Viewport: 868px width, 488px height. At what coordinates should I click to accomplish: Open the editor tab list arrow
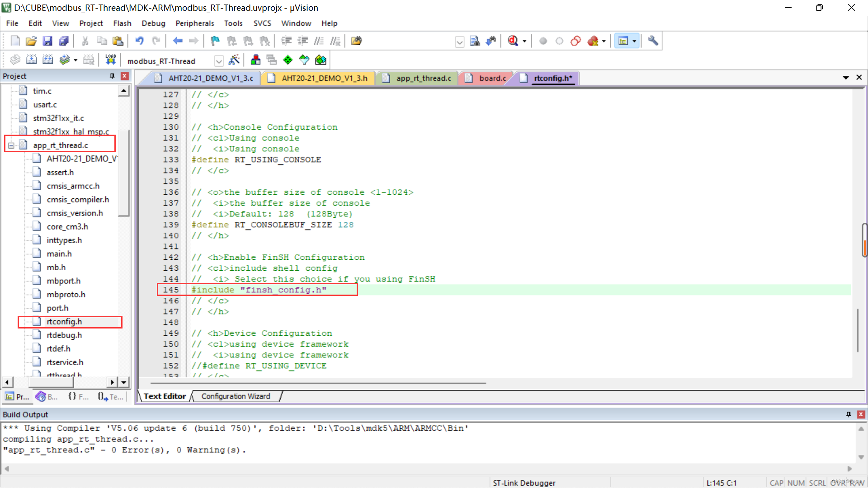(845, 78)
